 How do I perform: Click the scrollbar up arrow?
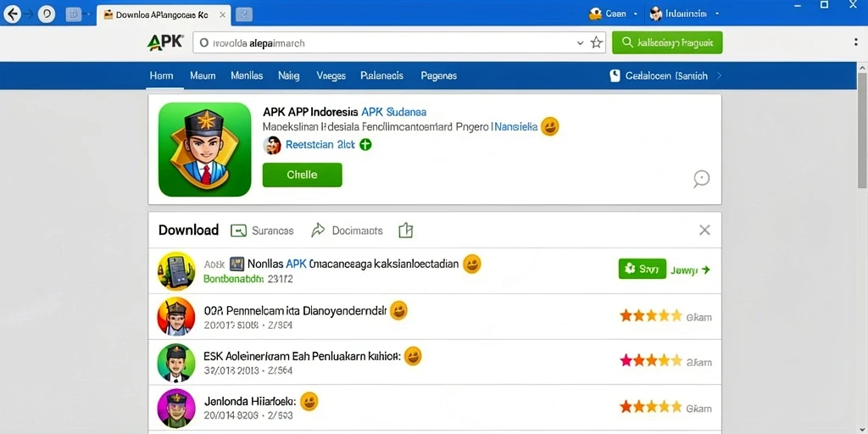tap(862, 66)
